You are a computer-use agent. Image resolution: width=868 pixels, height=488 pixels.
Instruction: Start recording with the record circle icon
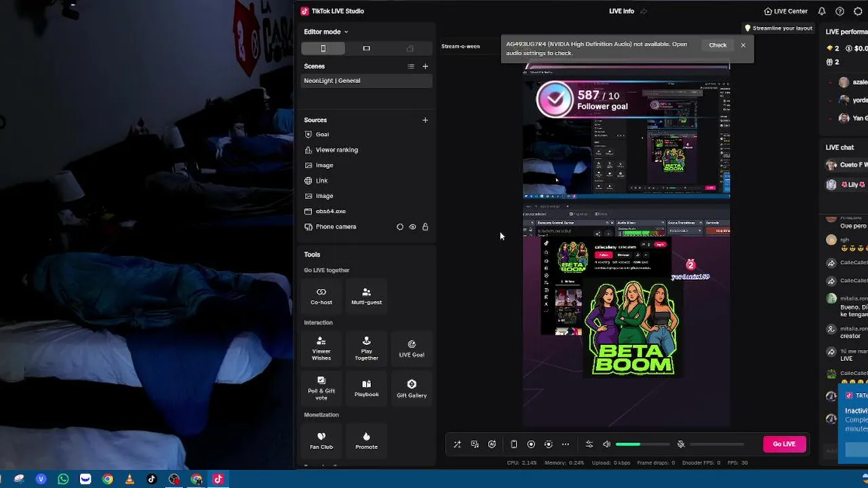click(531, 445)
